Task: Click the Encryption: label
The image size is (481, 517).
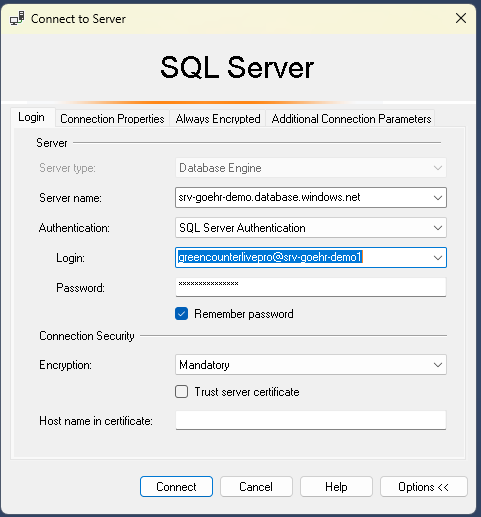Action: click(65, 365)
